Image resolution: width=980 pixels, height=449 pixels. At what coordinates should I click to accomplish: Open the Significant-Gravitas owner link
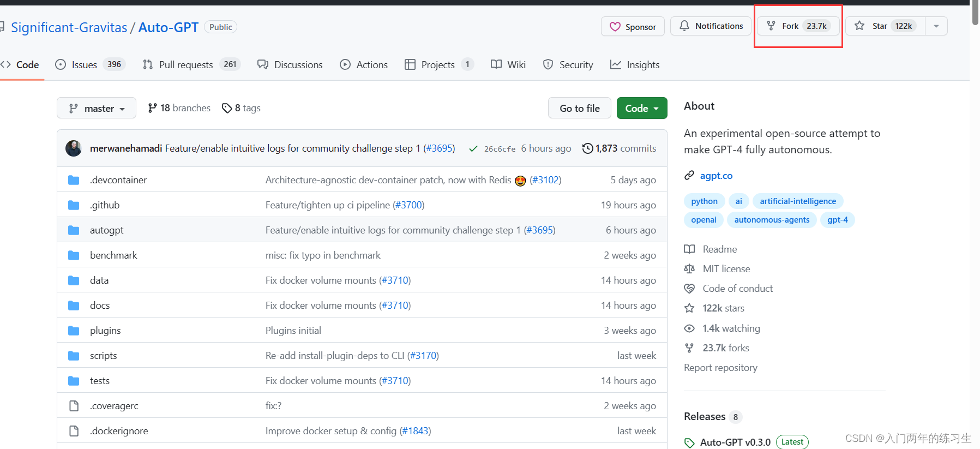click(x=69, y=27)
